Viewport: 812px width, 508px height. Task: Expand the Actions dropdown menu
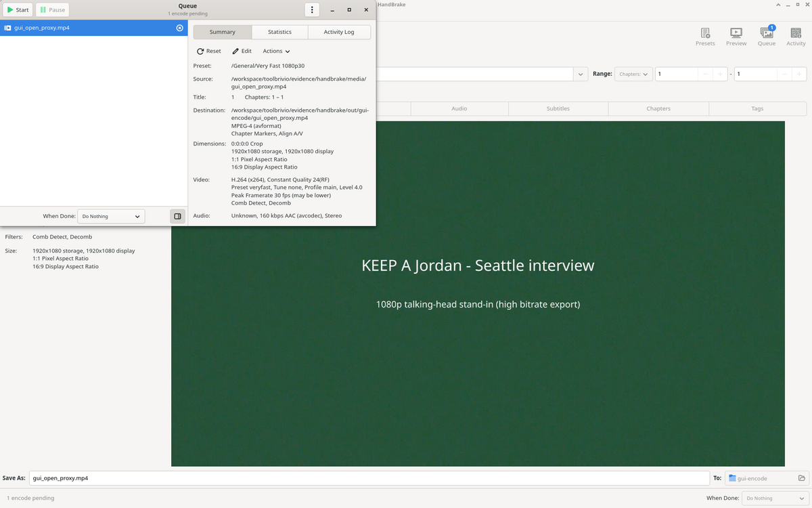pyautogui.click(x=276, y=51)
